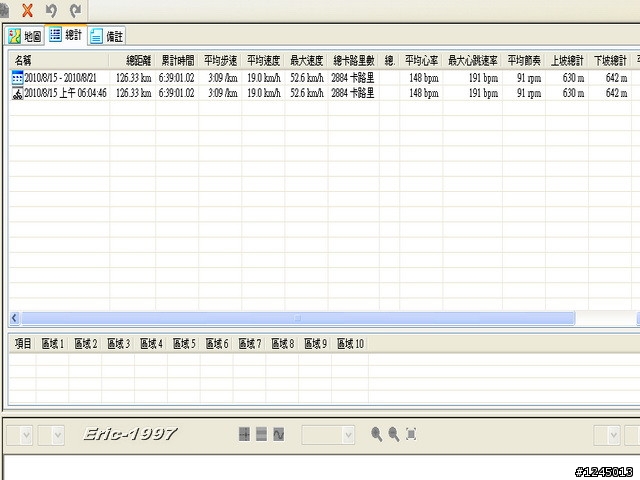Click the 上坡總計 column header
Screen dimensions: 640x480
coord(567,61)
